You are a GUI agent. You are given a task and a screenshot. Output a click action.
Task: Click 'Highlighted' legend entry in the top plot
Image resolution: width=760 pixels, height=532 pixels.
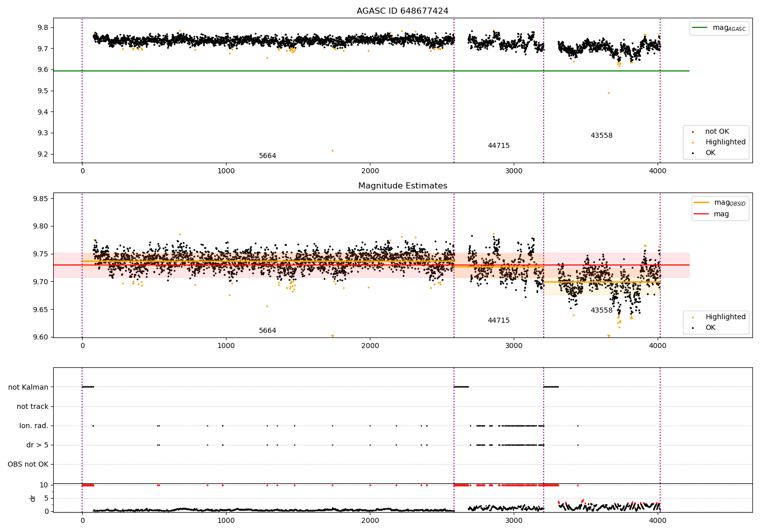726,142
